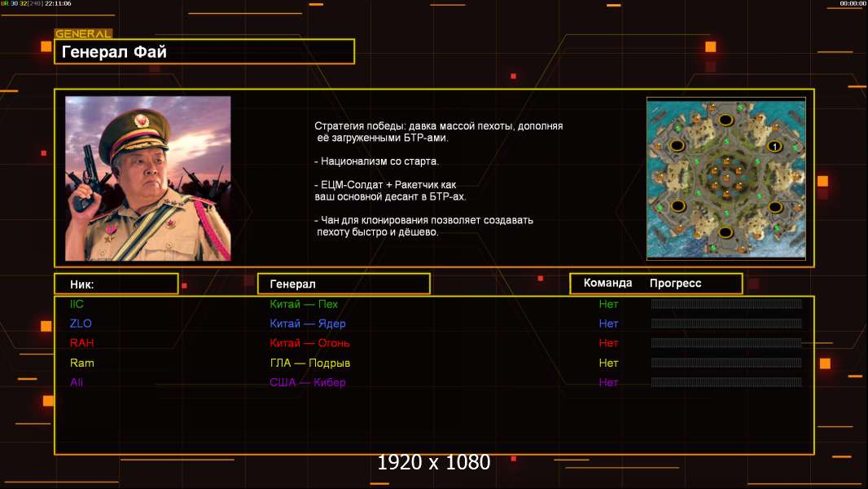The width and height of the screenshot is (868, 489).
Task: Click the GENERAL label above the title
Action: 83,33
